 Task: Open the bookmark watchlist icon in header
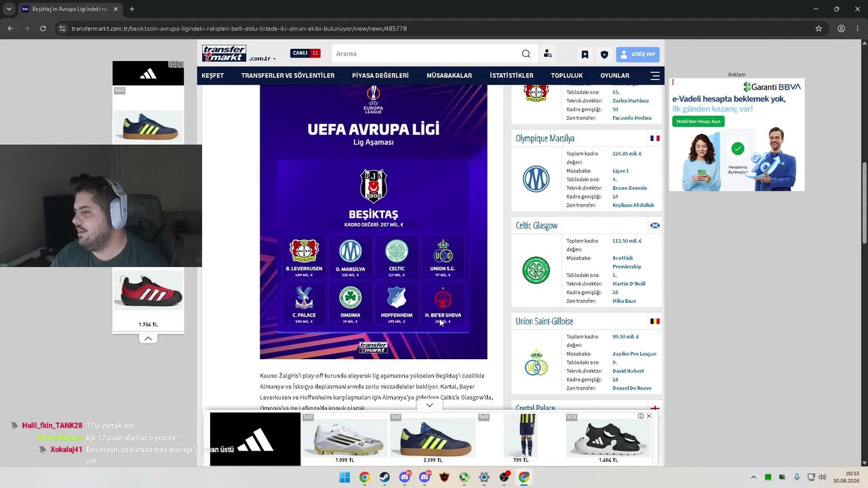[585, 54]
